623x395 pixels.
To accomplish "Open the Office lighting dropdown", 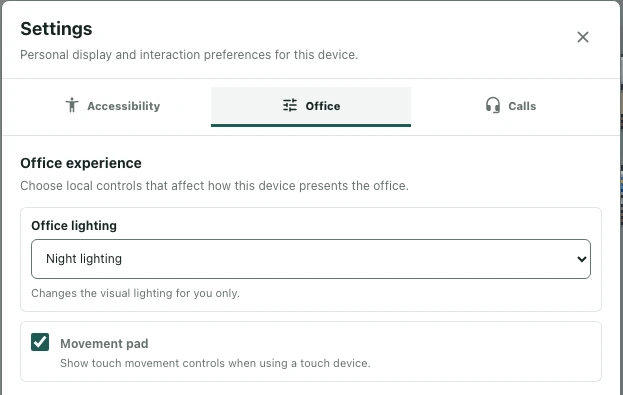I will pos(311,259).
